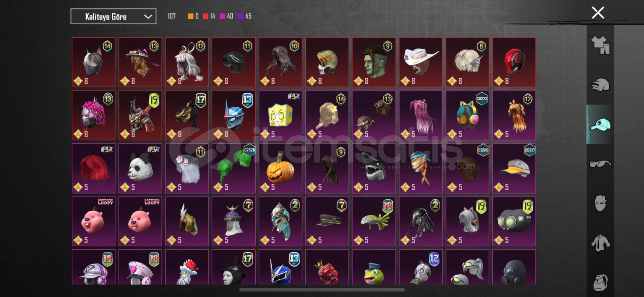644x297 pixels.
Task: Click the dropdown chevron beside Kaliteye Göre
Action: (x=148, y=17)
